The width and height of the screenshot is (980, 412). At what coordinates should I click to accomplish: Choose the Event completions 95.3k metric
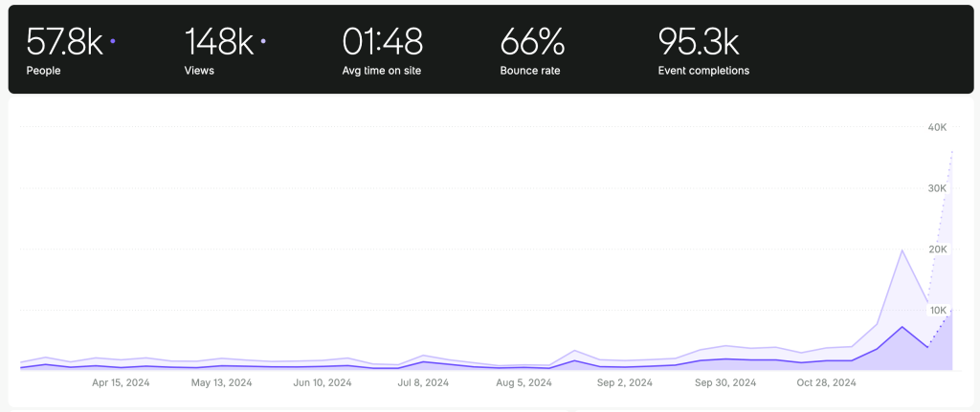click(x=703, y=50)
